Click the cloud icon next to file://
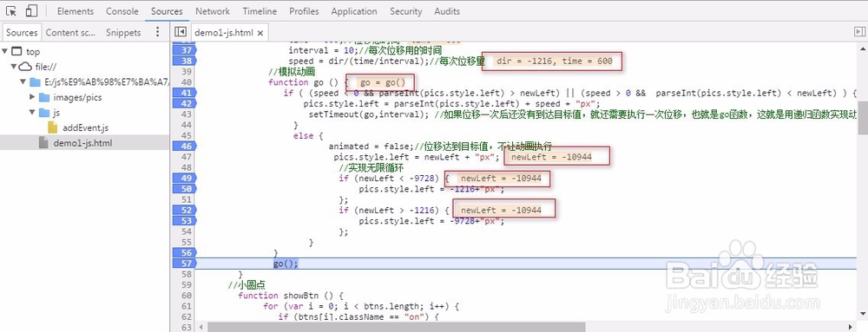868x332 pixels. tap(25, 67)
